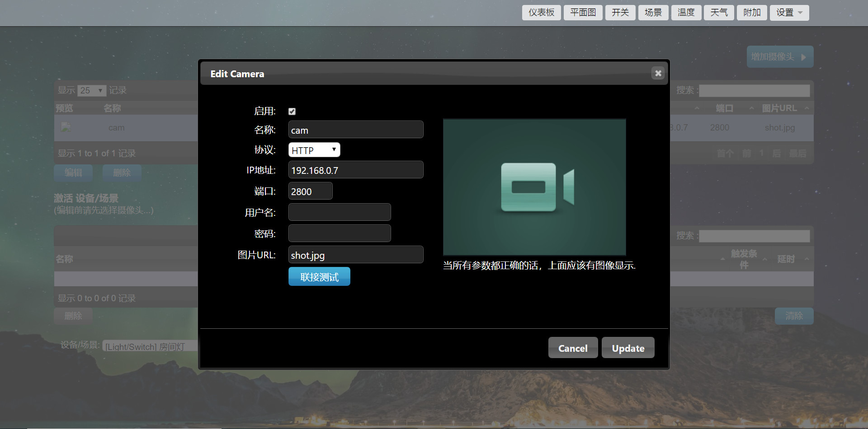The height and width of the screenshot is (429, 868).
Task: Click the 编辑 button behind the dialog
Action: click(73, 173)
